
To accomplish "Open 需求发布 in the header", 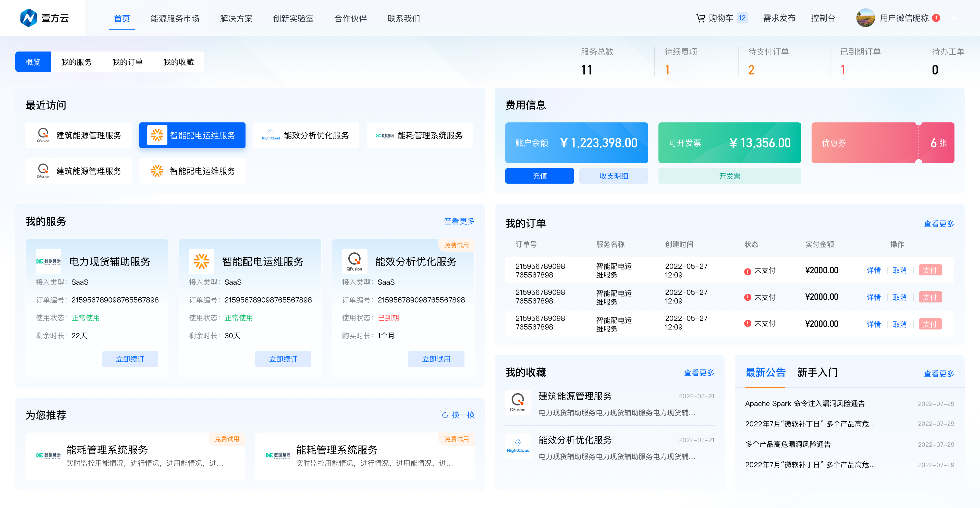I will pyautogui.click(x=779, y=18).
